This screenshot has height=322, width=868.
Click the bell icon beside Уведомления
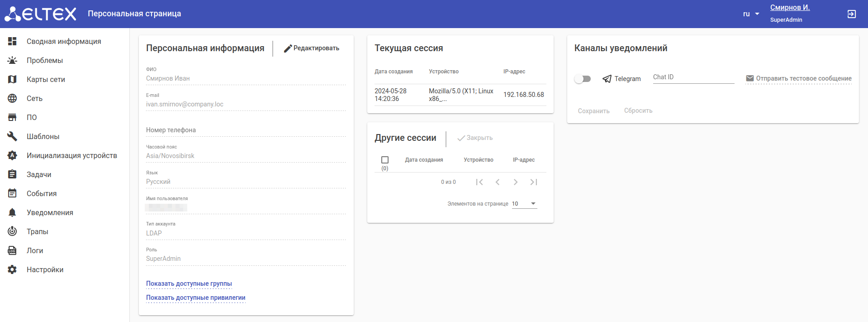click(x=12, y=212)
